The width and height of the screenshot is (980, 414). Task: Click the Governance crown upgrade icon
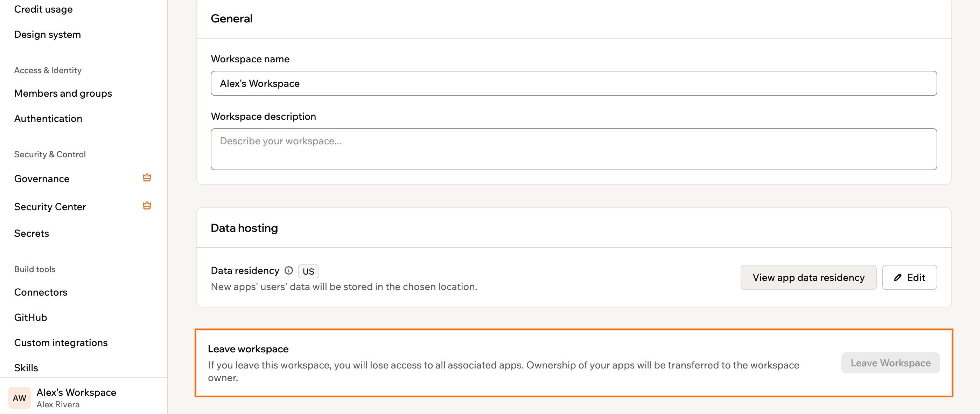(x=147, y=178)
